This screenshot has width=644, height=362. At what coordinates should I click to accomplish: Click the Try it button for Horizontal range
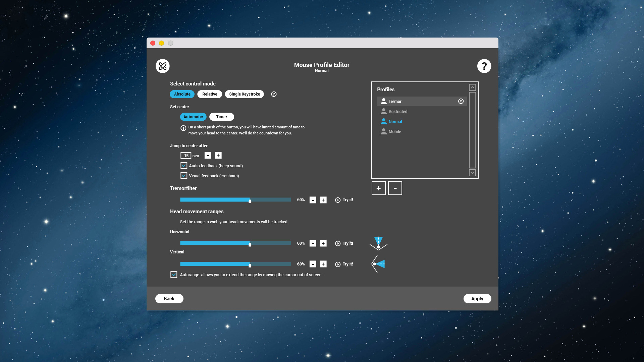[344, 243]
